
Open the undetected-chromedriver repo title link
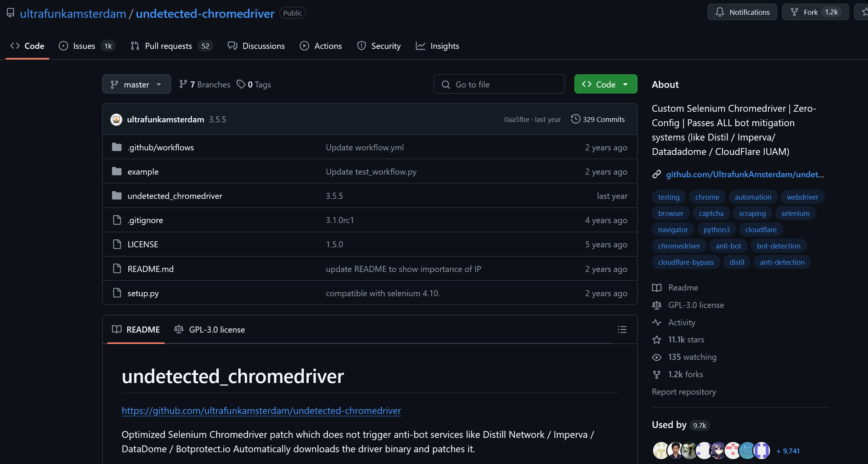tap(205, 14)
